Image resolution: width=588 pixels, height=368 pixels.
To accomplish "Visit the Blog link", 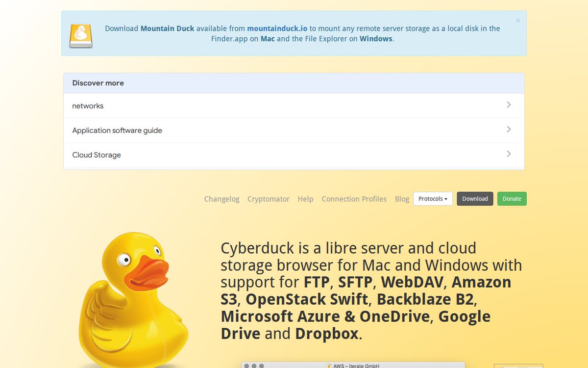I will coord(402,199).
